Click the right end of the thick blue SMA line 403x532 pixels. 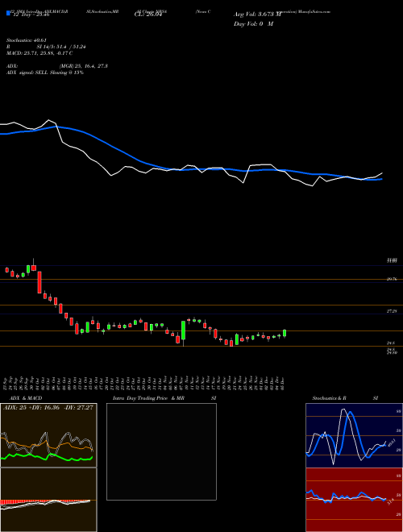pos(381,179)
